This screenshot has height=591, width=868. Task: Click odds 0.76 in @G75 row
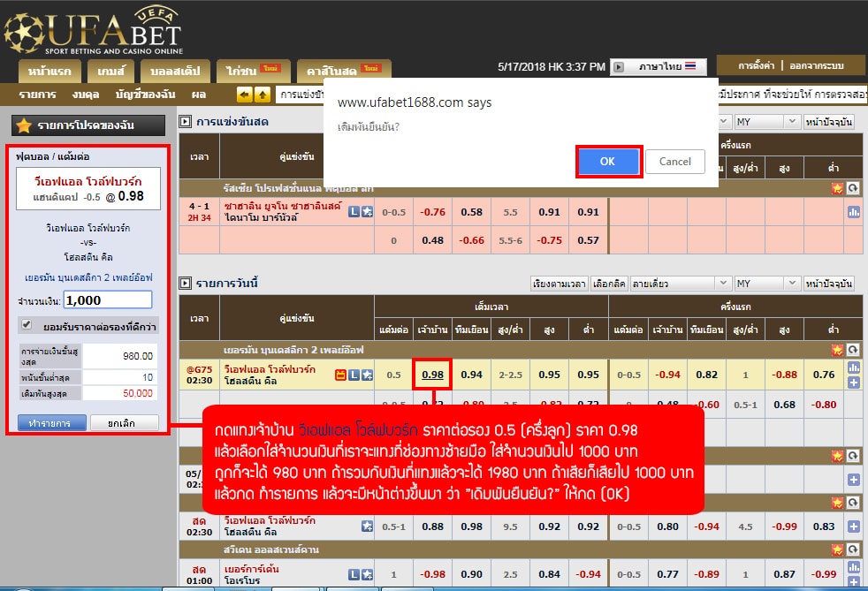824,375
